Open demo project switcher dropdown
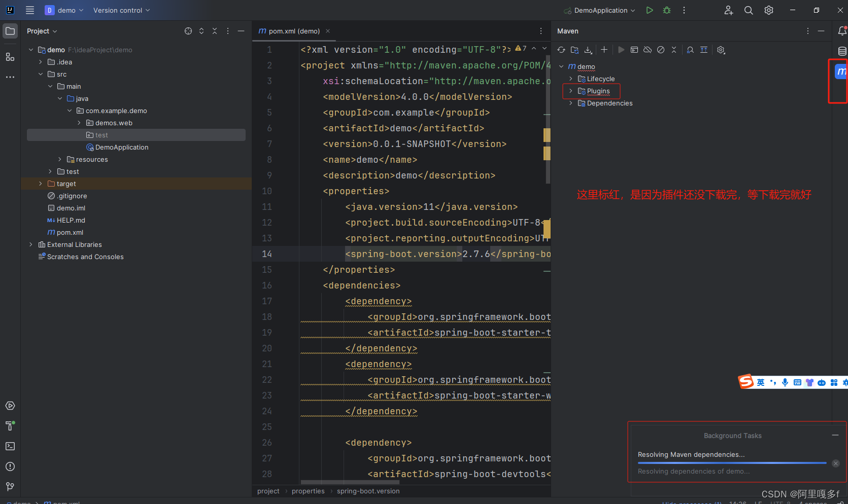Viewport: 848px width, 504px height. tap(64, 10)
